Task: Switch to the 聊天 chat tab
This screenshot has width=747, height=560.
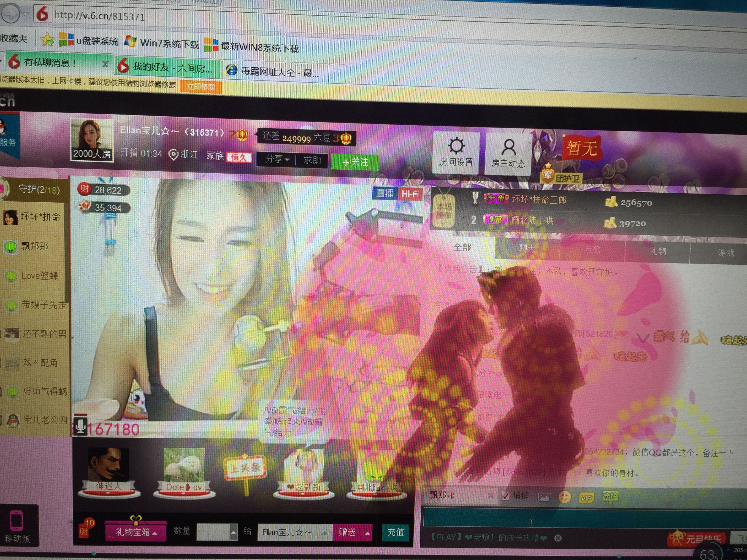Action: (x=527, y=248)
